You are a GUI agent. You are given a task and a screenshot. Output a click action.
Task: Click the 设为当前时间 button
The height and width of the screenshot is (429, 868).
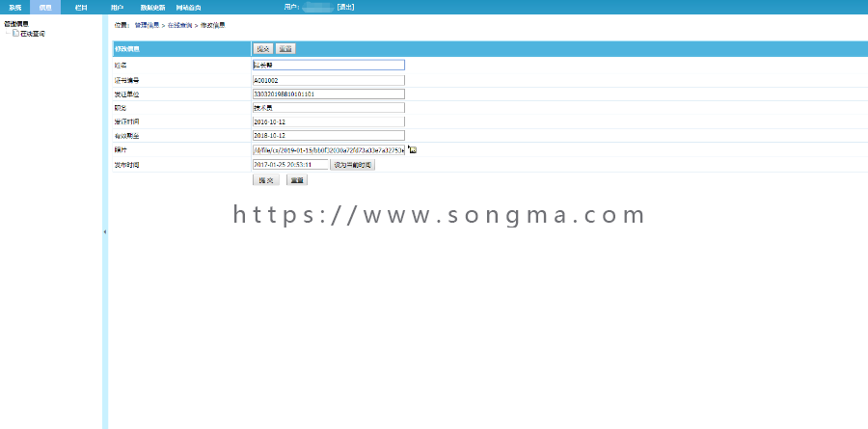click(353, 165)
